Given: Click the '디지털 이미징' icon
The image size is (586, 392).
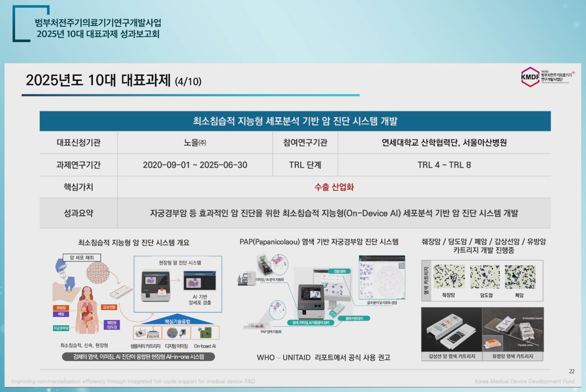Looking at the screenshot, I should (176, 333).
